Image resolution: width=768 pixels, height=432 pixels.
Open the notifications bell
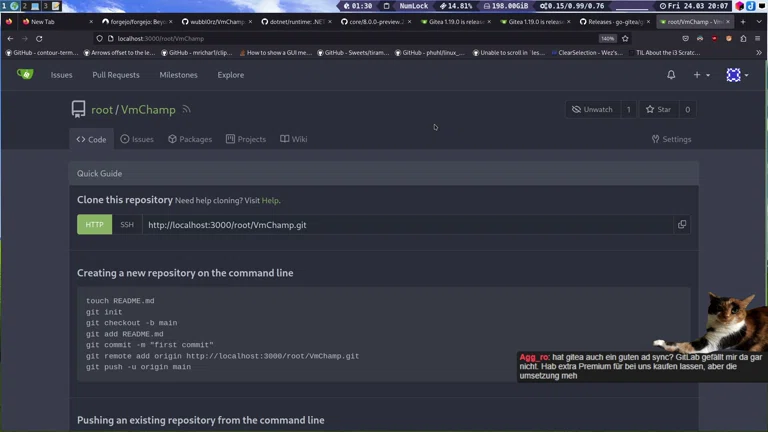click(x=671, y=75)
